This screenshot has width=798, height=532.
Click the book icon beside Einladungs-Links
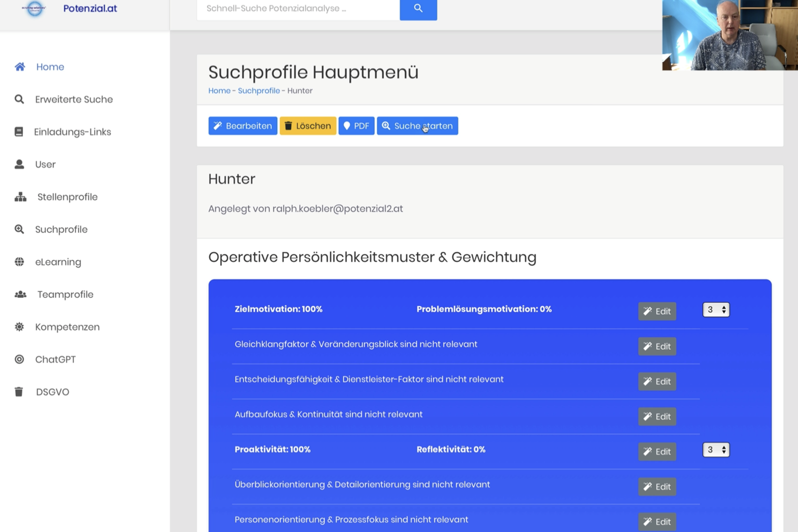click(x=19, y=132)
